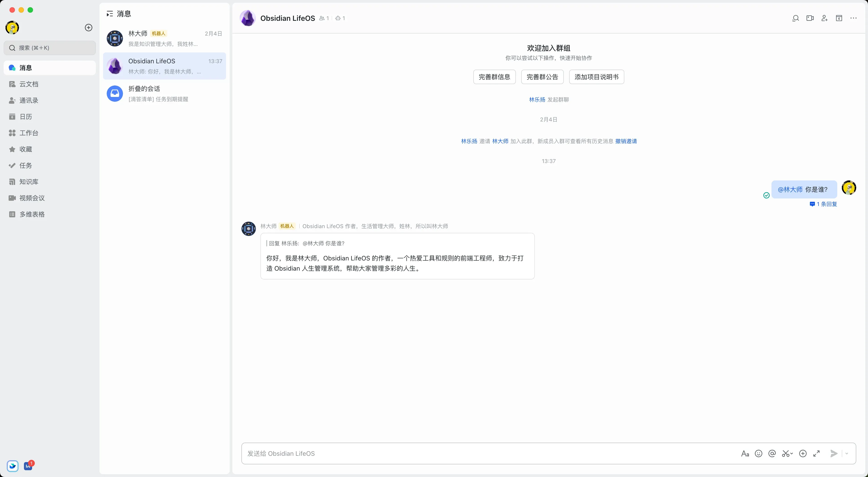Viewport: 868px width, 477px height.
Task: Open the emoji picker
Action: point(759,453)
